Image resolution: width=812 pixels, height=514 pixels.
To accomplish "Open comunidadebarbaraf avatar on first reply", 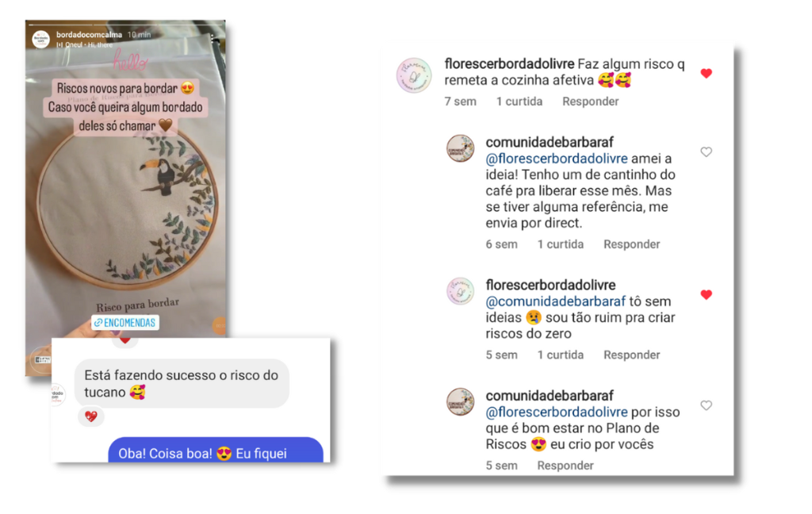I will click(461, 148).
